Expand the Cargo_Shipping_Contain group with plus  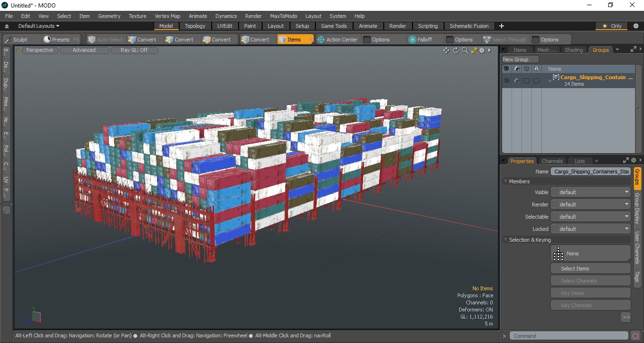click(550, 81)
